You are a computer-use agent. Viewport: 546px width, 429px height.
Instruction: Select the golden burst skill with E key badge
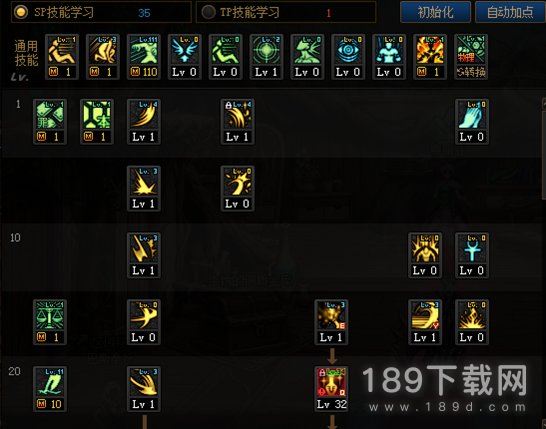[x=331, y=322]
